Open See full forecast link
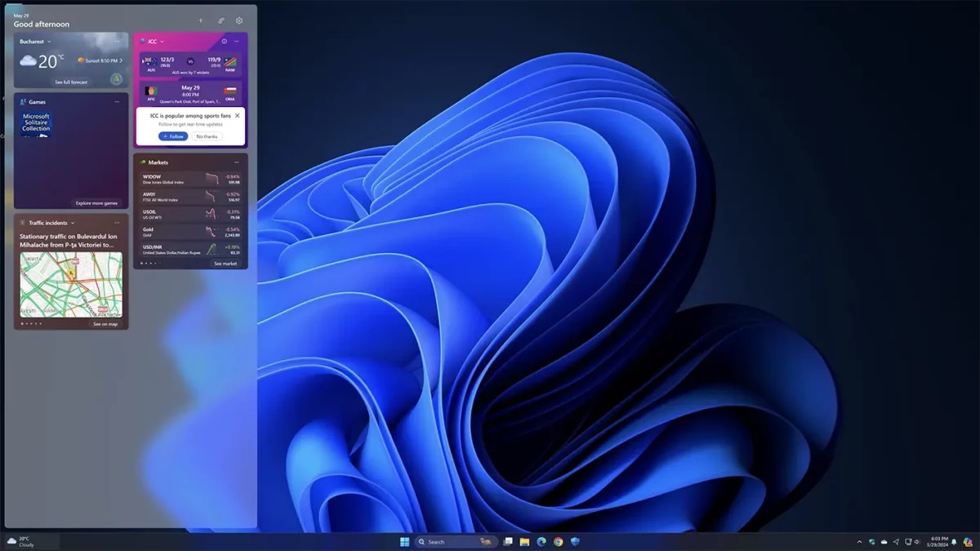 pyautogui.click(x=71, y=82)
